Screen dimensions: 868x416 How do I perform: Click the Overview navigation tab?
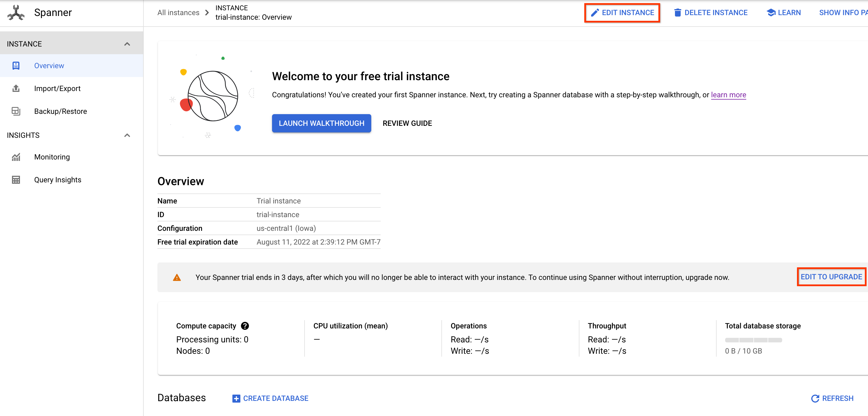click(x=49, y=65)
